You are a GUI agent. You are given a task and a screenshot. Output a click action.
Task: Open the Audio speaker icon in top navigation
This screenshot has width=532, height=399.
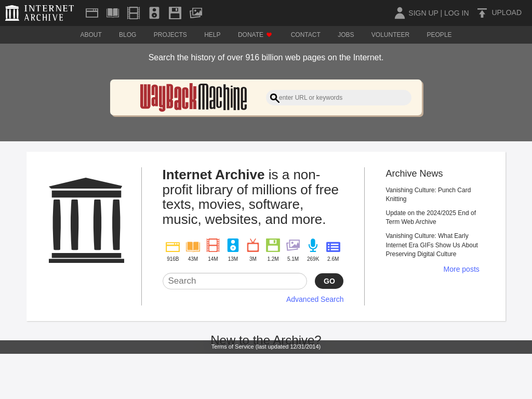154,13
